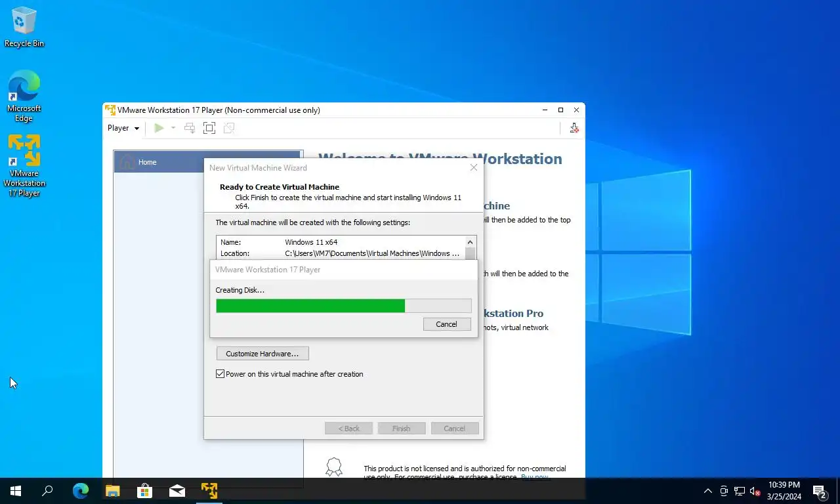This screenshot has height=504, width=840.
Task: Click the muted volume tray icon
Action: [755, 491]
